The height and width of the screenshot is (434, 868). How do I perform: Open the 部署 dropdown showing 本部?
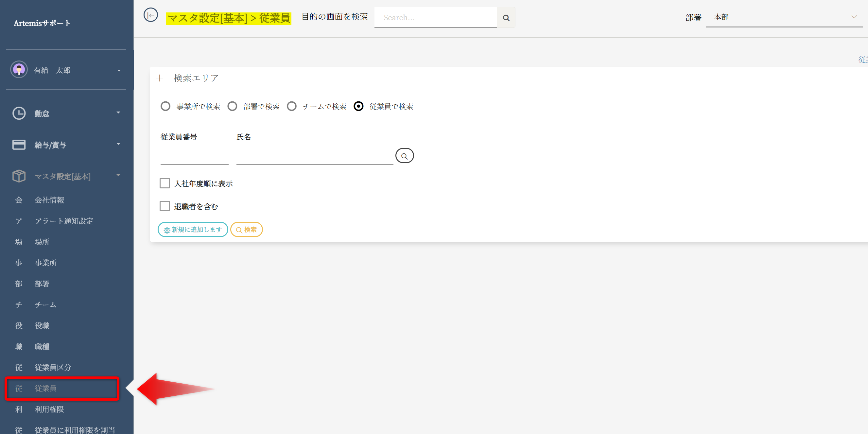click(x=784, y=18)
